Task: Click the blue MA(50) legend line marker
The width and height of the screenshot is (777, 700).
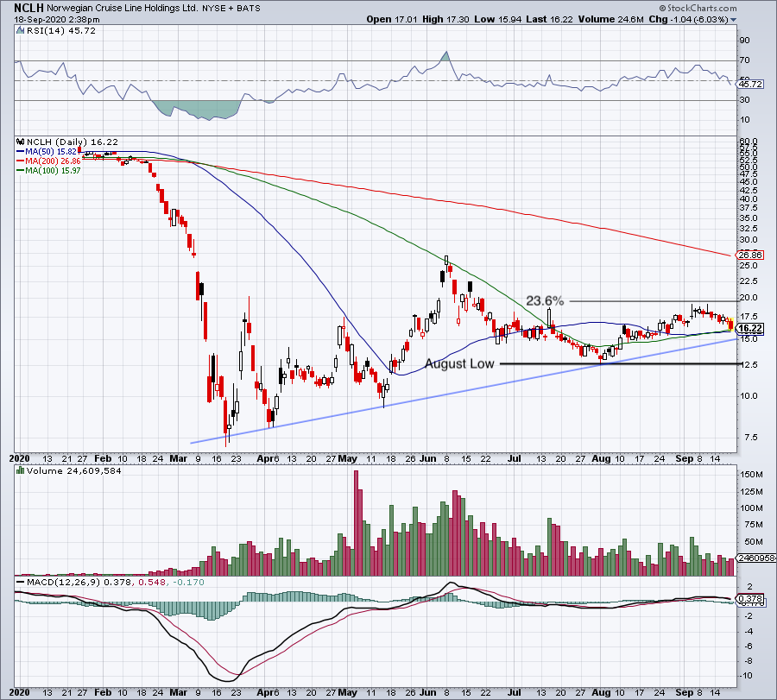Action: pos(21,152)
